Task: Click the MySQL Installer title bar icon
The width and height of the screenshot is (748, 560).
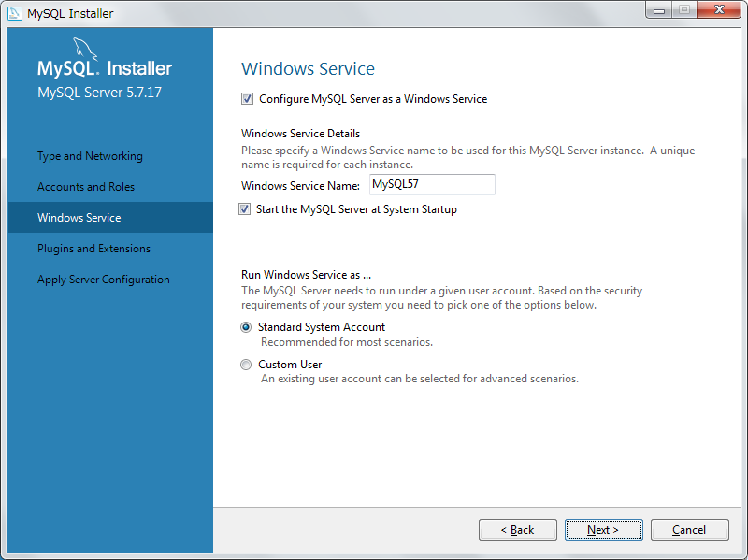Action: tap(14, 13)
